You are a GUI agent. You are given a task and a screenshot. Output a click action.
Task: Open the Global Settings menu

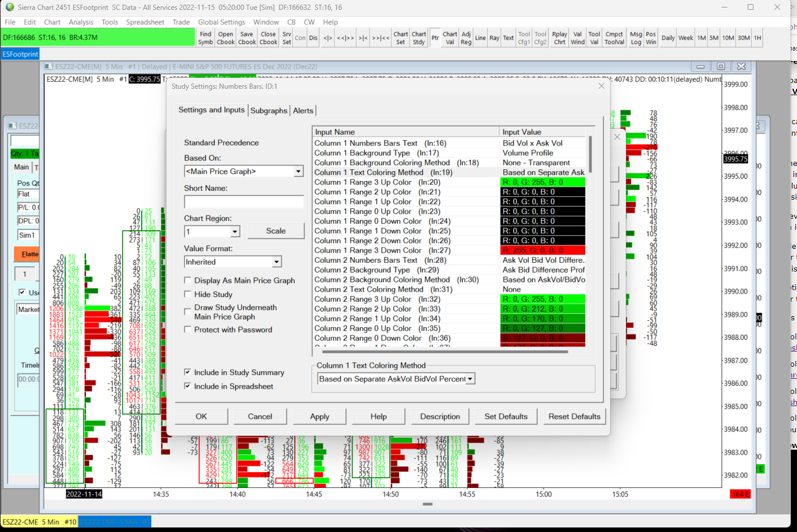(x=221, y=22)
